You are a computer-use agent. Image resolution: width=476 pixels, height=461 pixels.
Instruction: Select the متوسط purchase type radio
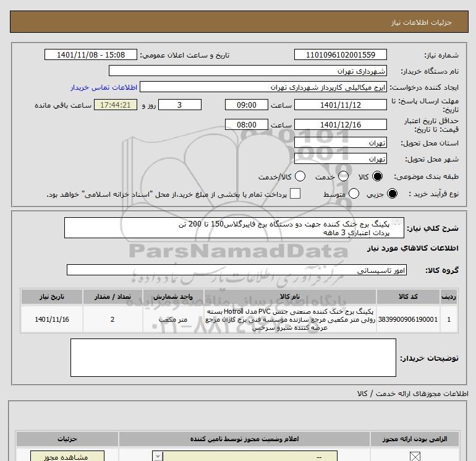[x=354, y=194]
